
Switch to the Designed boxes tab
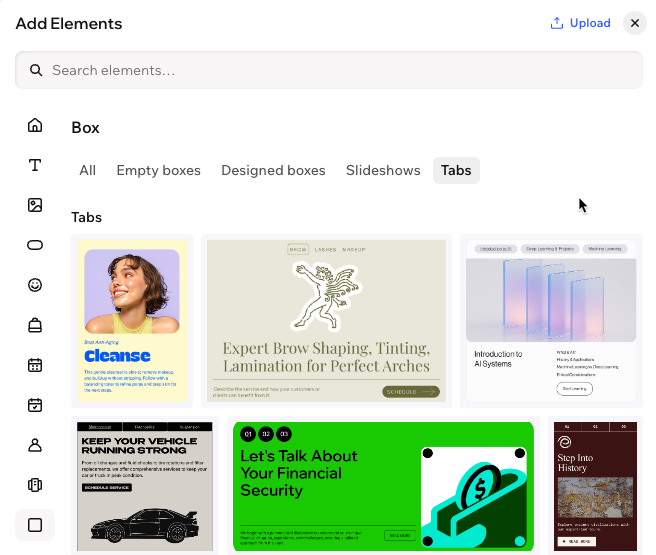tap(273, 170)
